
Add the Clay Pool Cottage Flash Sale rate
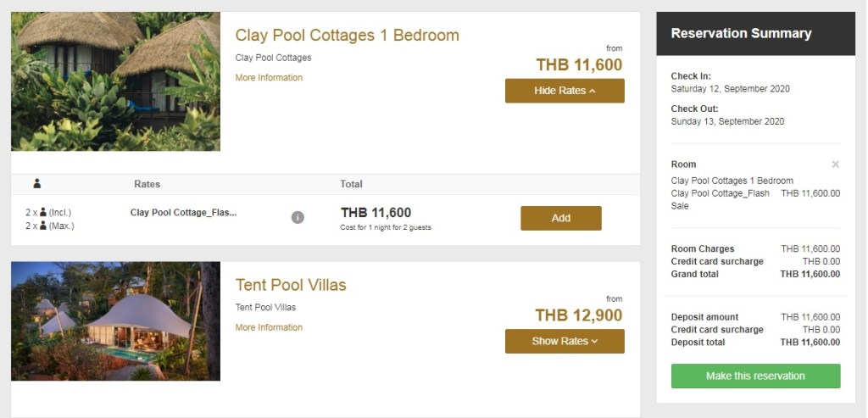pyautogui.click(x=560, y=218)
